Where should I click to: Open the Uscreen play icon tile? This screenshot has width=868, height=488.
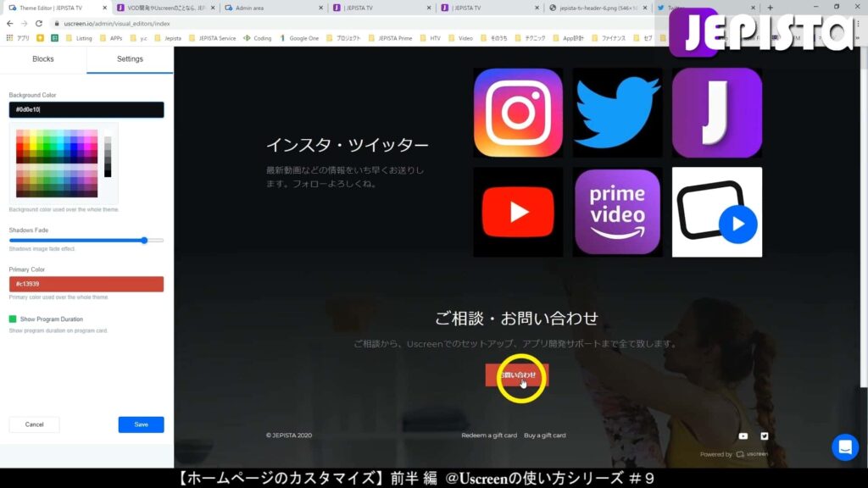717,212
